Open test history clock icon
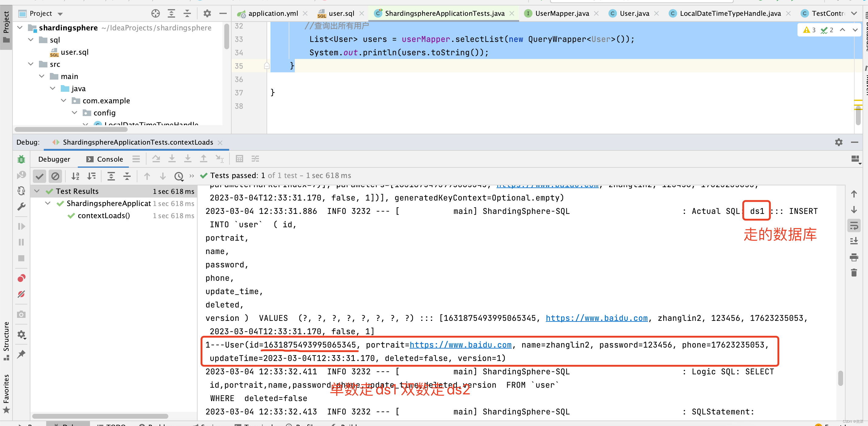868x426 pixels. click(x=179, y=176)
